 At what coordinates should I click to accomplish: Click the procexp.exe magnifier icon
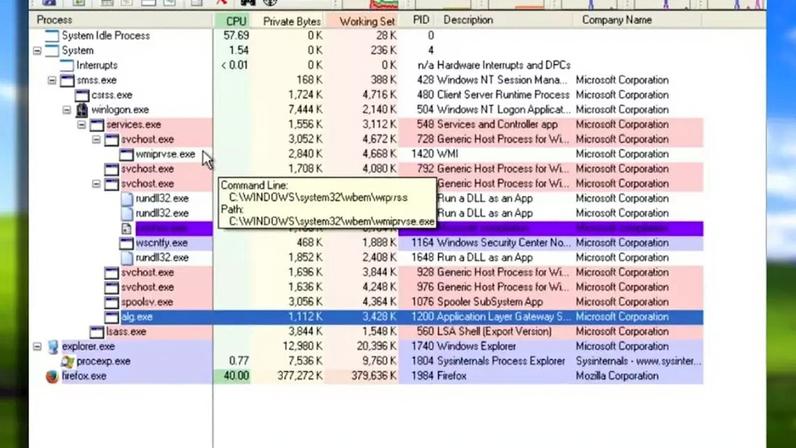click(68, 361)
